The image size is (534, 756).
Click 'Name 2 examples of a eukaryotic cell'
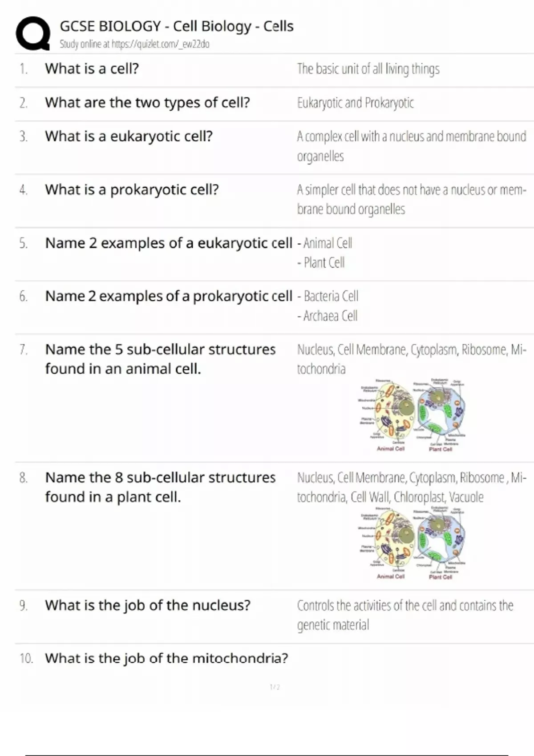point(169,243)
